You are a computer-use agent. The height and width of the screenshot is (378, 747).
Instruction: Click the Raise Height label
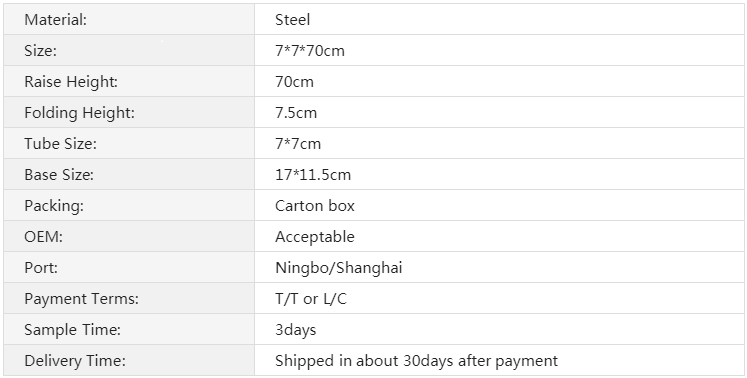(x=71, y=82)
